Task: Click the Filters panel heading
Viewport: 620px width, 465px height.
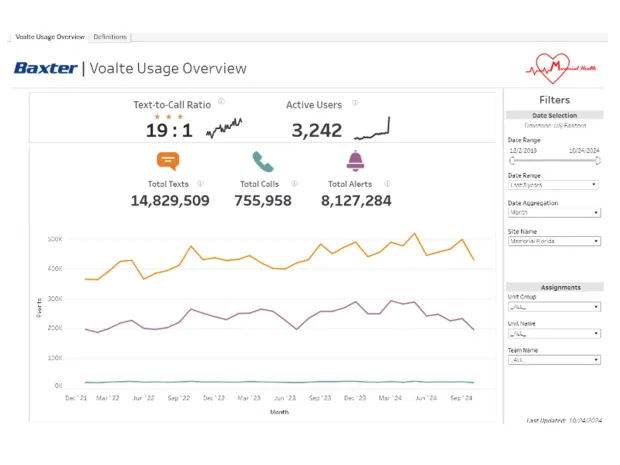Action: [x=554, y=100]
